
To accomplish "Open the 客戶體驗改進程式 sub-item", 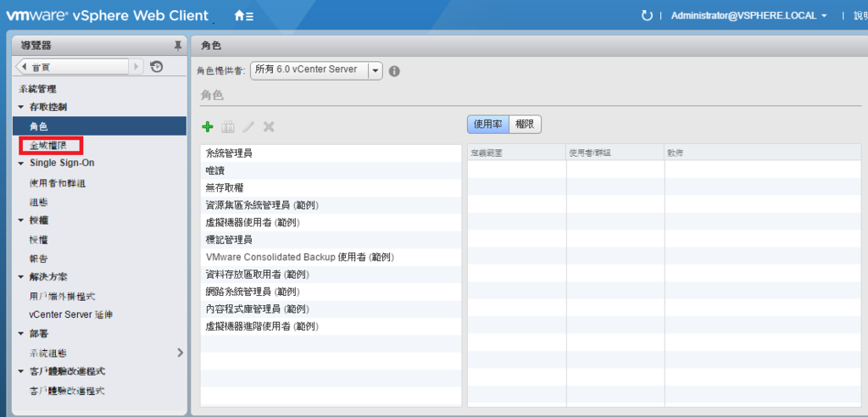I will (67, 391).
